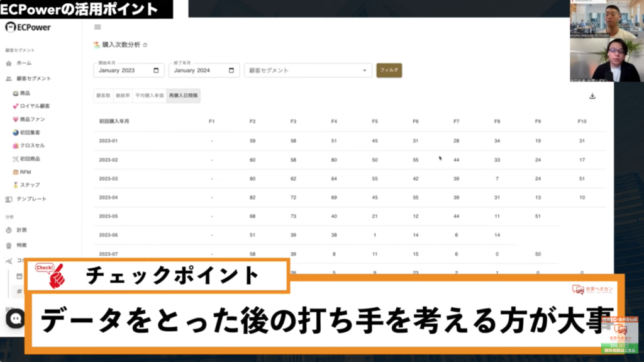Screen dimensions: 644x362
Task: Click the F7 column header
Action: 457,122
